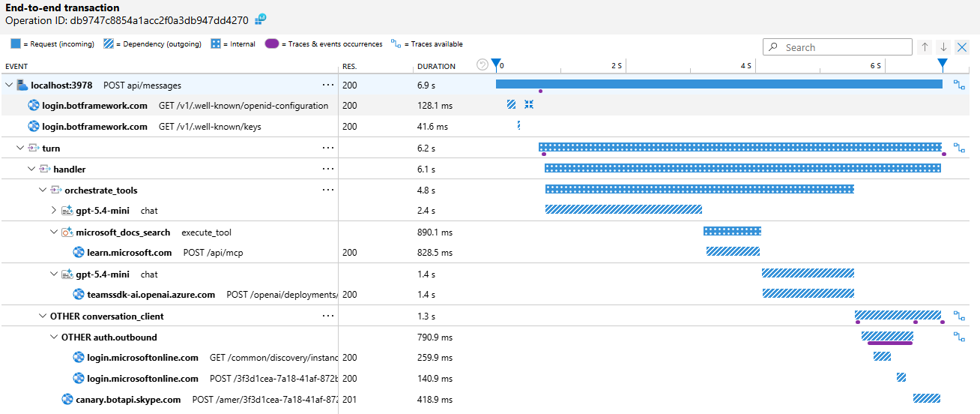Open traces icon on auth.outbound row
This screenshot has width=980, height=414.
(959, 337)
